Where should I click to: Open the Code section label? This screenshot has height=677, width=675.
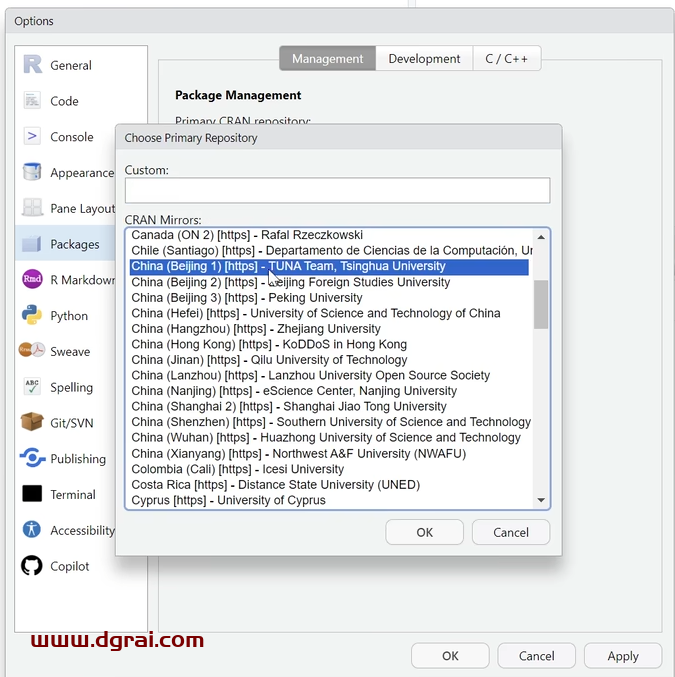[x=64, y=101]
